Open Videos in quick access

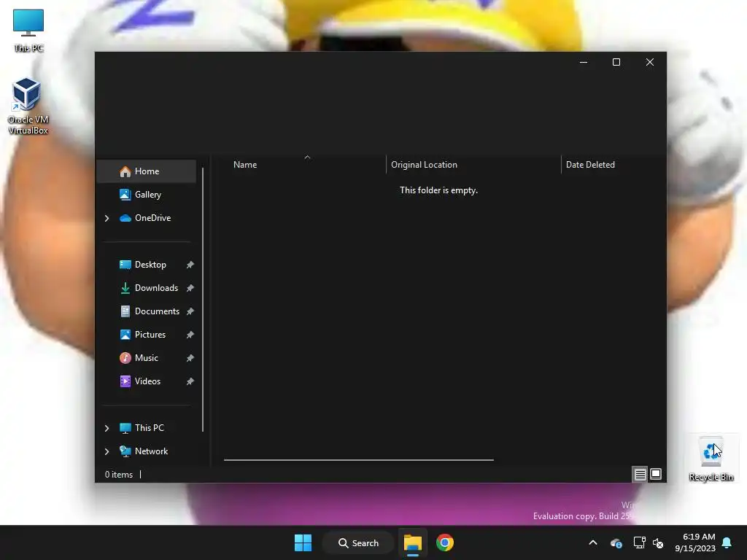click(x=146, y=381)
